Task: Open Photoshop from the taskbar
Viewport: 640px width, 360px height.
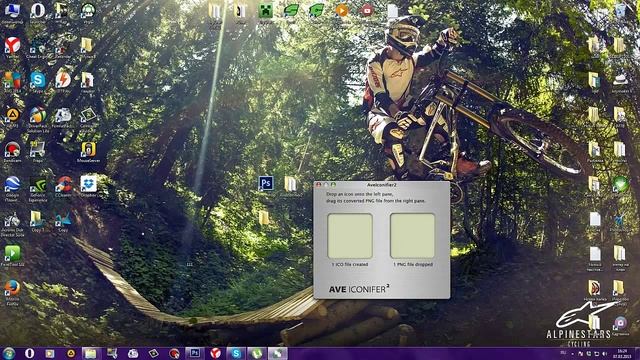Action: point(195,353)
